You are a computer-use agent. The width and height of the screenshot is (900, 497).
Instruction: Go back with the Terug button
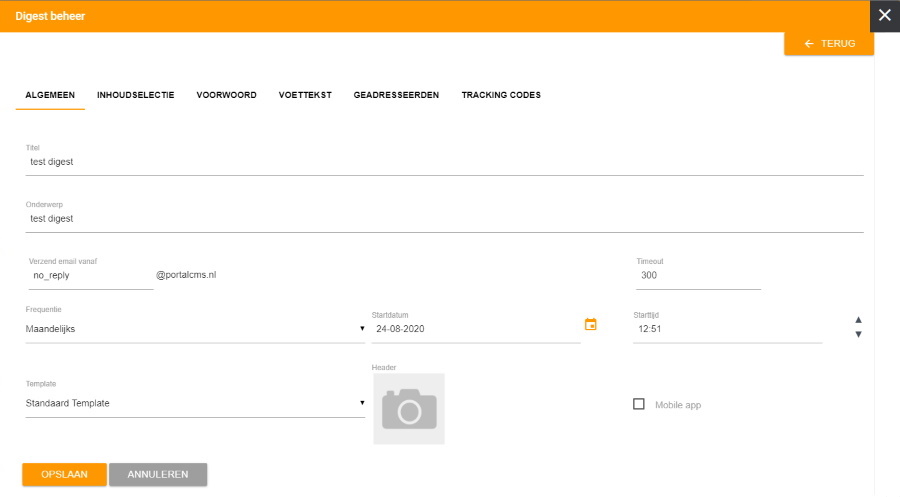coord(829,44)
